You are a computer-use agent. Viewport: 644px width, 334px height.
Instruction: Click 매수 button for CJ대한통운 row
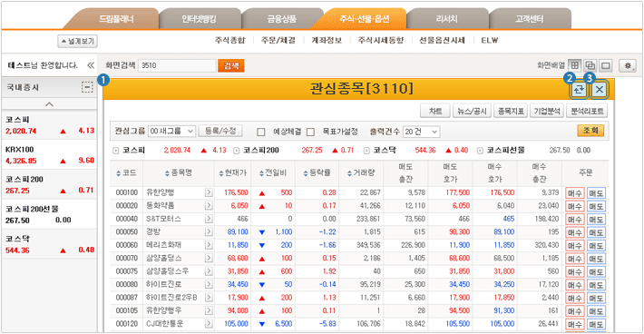574,324
